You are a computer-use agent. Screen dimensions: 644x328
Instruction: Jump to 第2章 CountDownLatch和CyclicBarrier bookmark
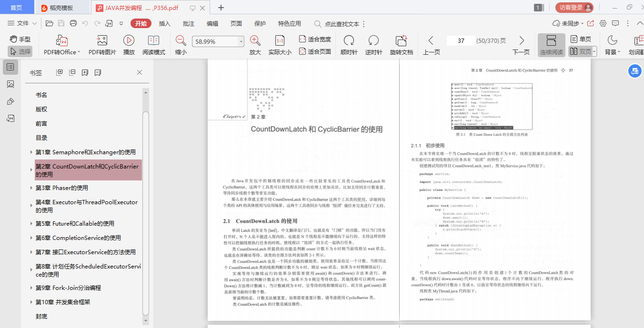pos(89,170)
